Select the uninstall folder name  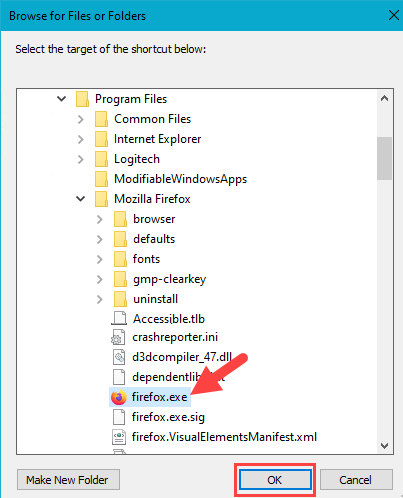click(156, 299)
